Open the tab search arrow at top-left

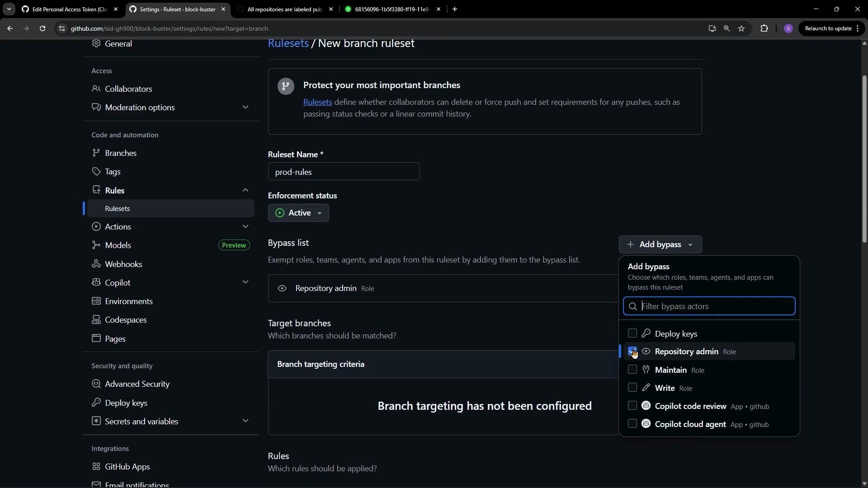point(9,9)
